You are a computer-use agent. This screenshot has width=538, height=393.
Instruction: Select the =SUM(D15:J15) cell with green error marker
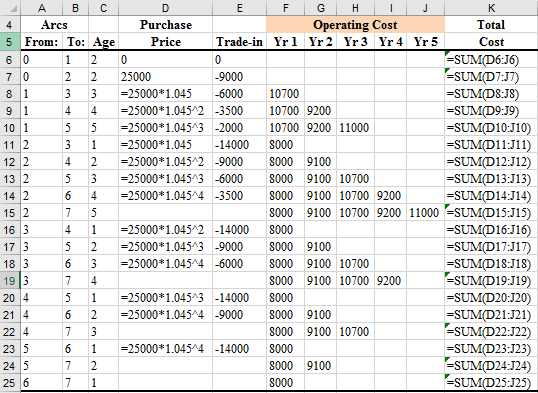[x=491, y=213]
